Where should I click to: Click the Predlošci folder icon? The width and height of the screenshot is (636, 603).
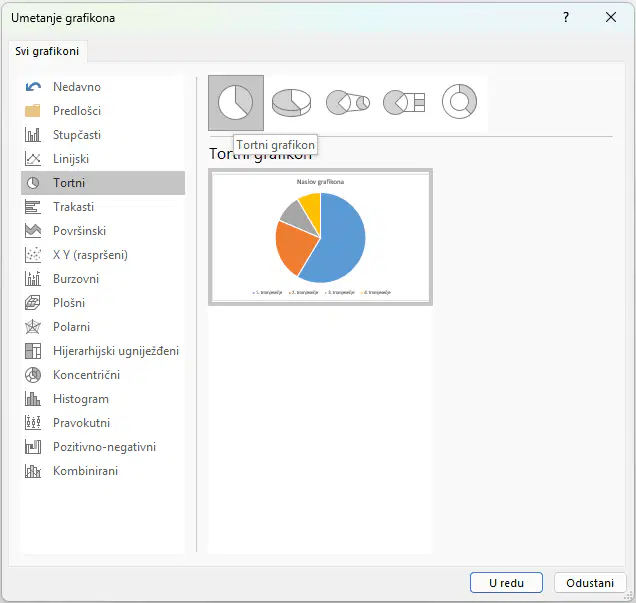(x=32, y=111)
